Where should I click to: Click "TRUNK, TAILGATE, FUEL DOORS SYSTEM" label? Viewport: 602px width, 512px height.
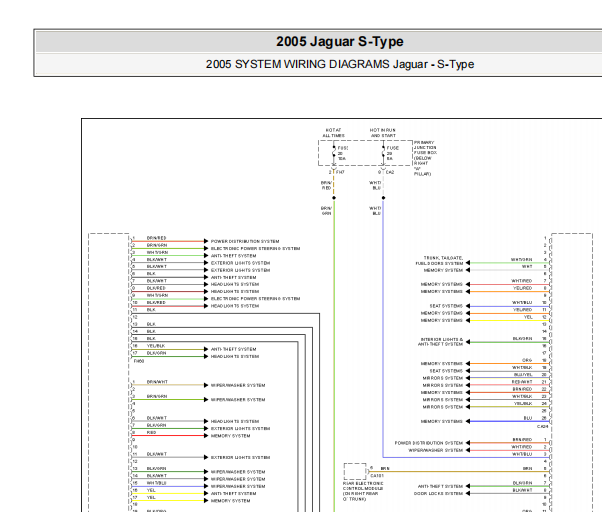[x=439, y=261]
